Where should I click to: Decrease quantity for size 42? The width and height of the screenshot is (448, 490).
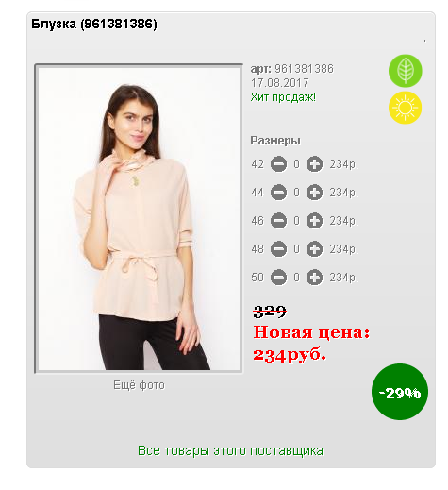pos(278,164)
